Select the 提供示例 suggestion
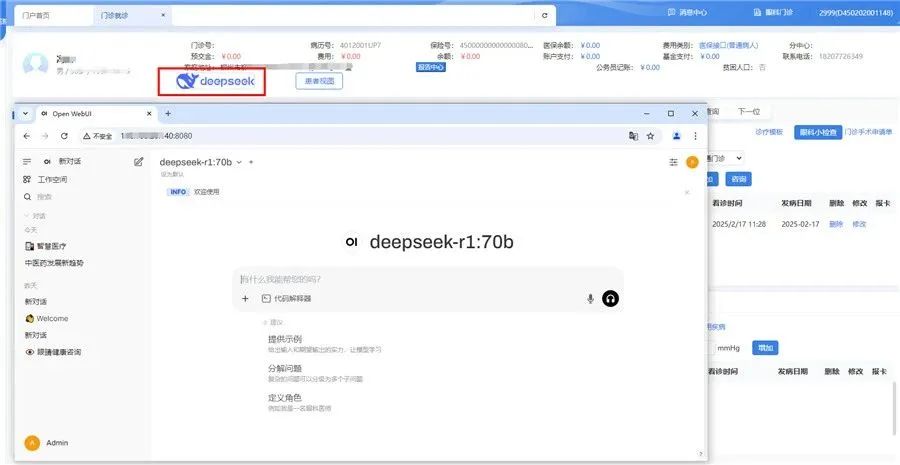This screenshot has width=900, height=465. coord(324,344)
